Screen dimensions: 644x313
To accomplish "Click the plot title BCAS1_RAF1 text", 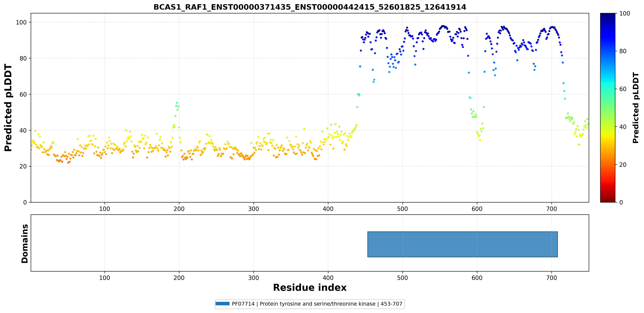I will (310, 7).
